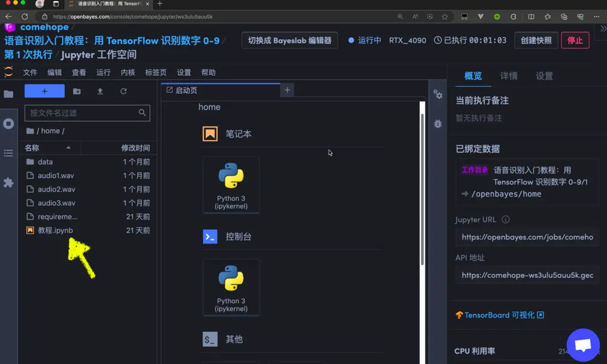Select the 启动页 launcher tab
Screen dimensions: 607x364
coord(221,90)
